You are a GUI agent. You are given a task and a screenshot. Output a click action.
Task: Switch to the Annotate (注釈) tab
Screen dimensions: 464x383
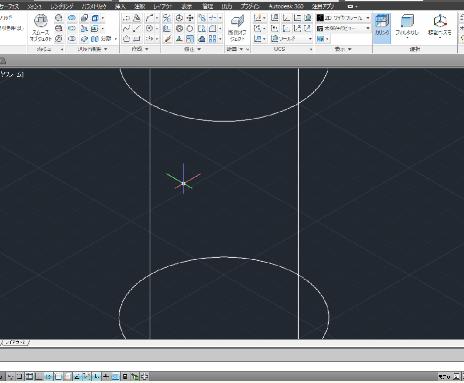click(140, 6)
